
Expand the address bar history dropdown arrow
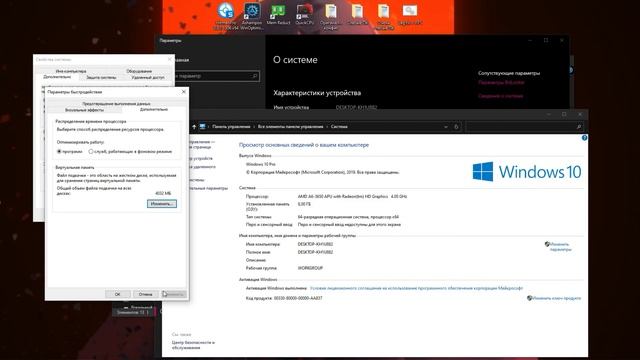point(445,127)
